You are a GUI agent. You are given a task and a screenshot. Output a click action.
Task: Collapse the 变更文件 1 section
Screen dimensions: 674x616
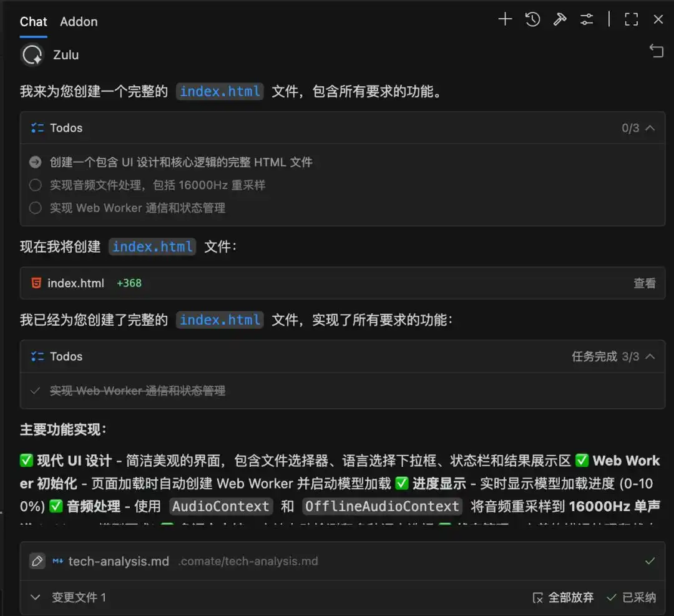[x=36, y=597]
